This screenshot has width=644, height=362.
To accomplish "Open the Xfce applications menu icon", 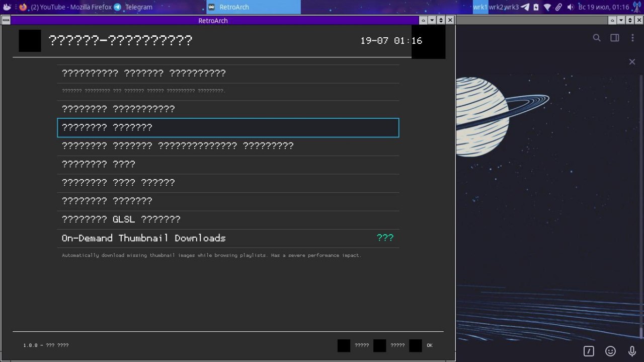I will coord(7,7).
